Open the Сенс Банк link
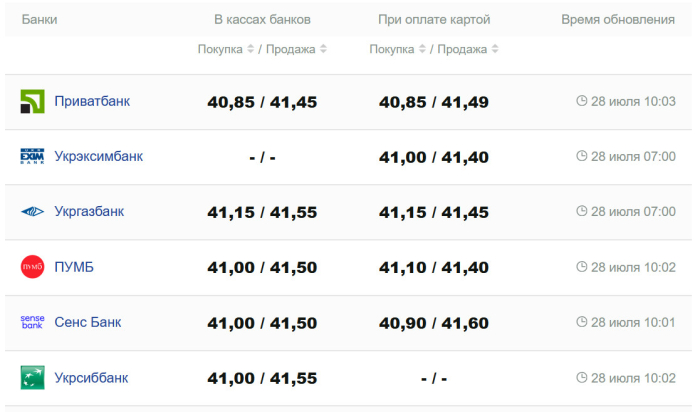 [x=87, y=322]
